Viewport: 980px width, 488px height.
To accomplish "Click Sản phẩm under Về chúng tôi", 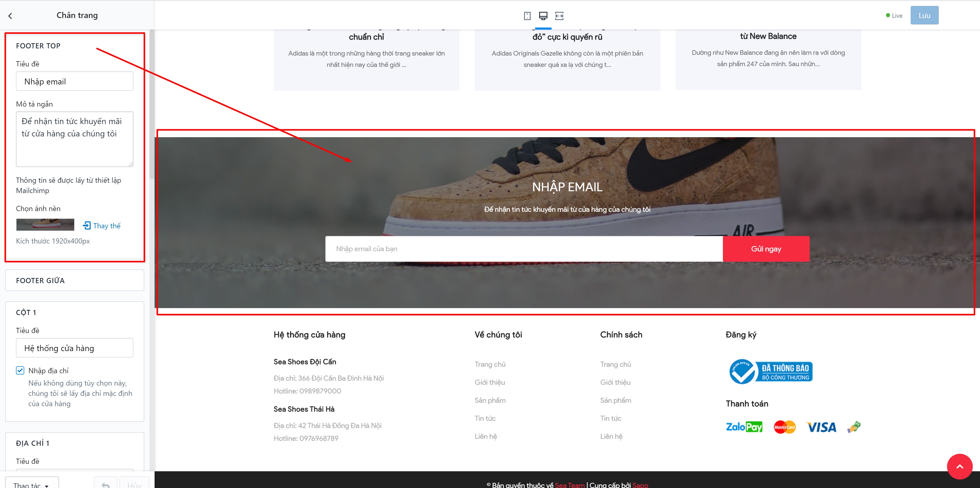I will [490, 400].
